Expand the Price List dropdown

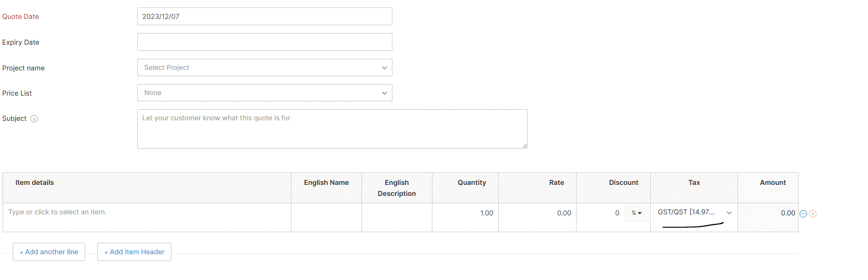pyautogui.click(x=265, y=93)
